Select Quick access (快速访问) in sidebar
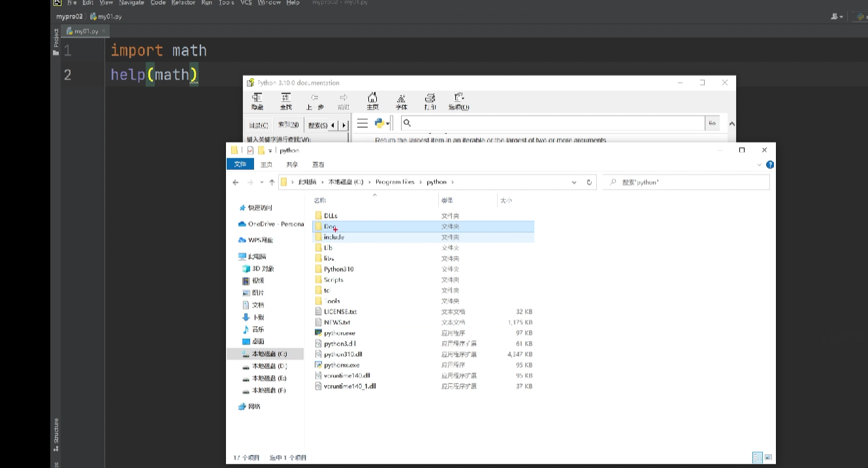Screen dimensions: 868x468 pos(260,208)
